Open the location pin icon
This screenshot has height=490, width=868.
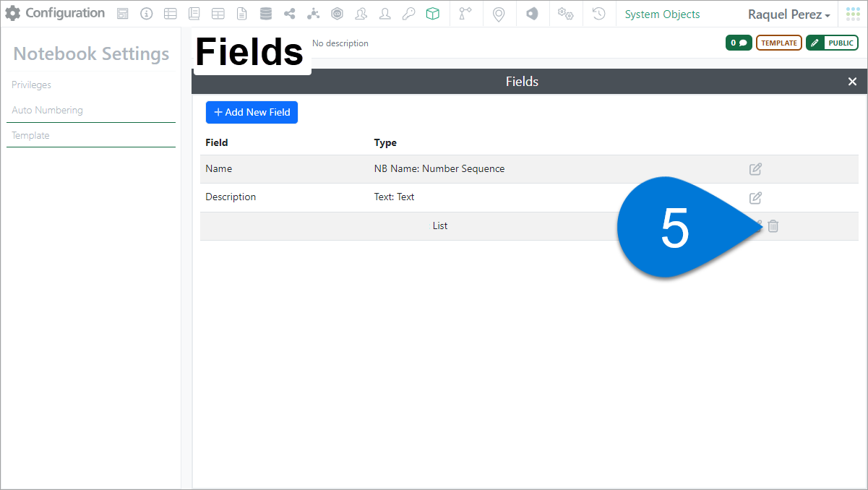498,14
